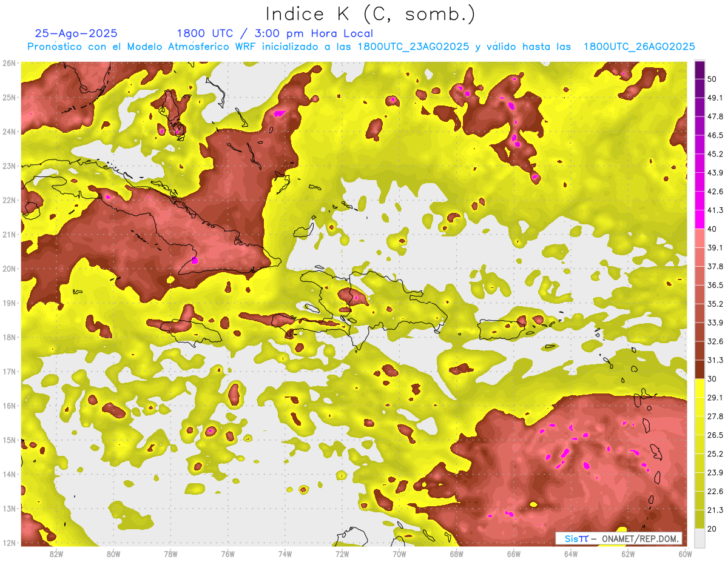
Task: Click the color scale value "42.6"
Action: (715, 192)
